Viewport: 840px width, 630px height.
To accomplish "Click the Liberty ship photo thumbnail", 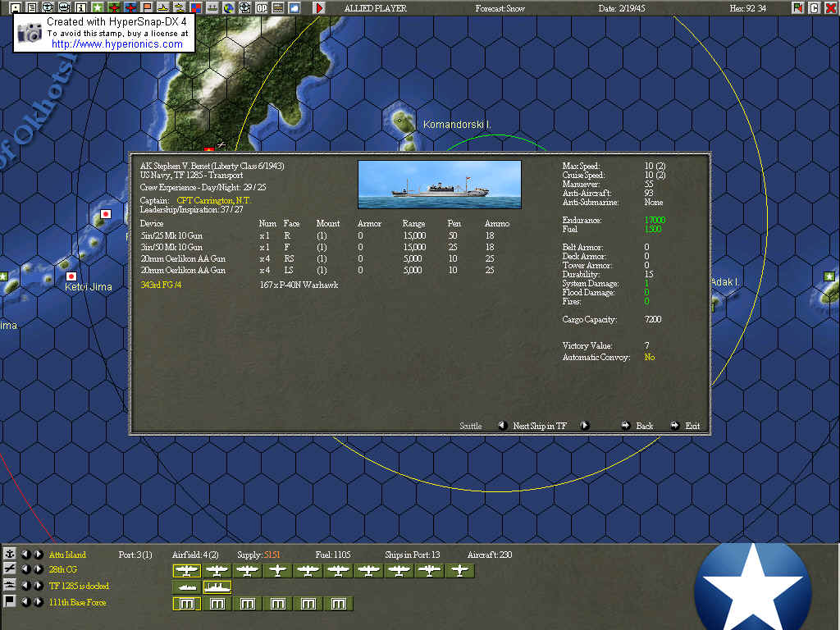I will pos(439,184).
